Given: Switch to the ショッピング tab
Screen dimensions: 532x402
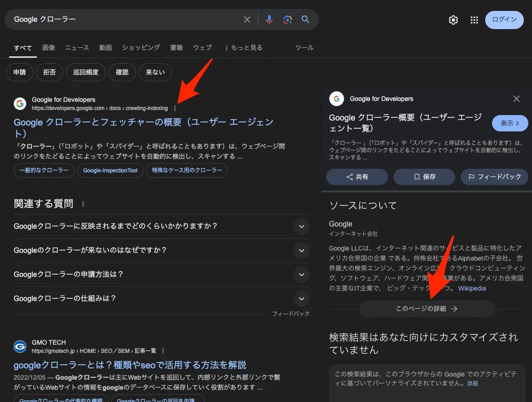Looking at the screenshot, I should coord(141,48).
